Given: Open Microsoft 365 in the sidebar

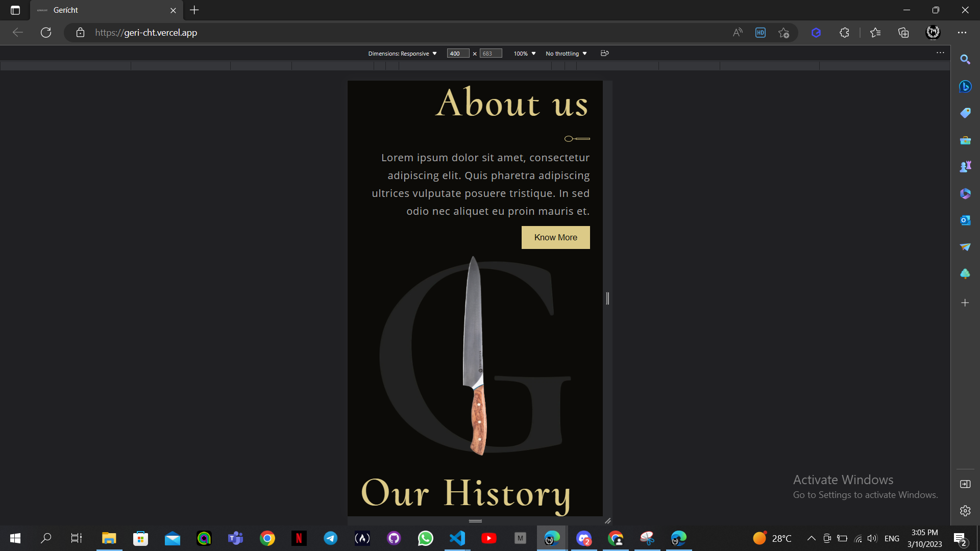Looking at the screenshot, I should [x=966, y=193].
